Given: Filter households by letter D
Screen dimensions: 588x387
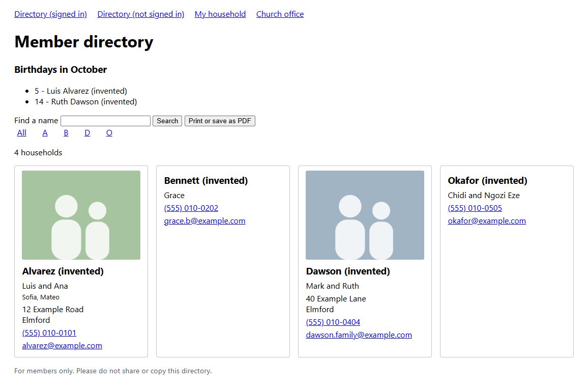Looking at the screenshot, I should coord(87,133).
